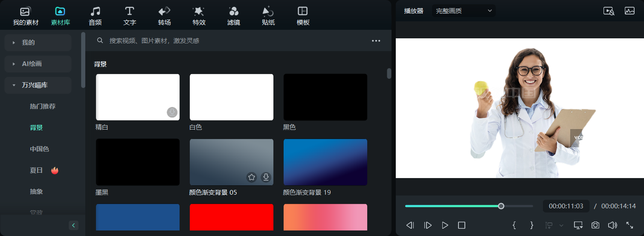This screenshot has width=644, height=236.
Task: Download 颜色渐变背景 05
Action: [x=266, y=177]
